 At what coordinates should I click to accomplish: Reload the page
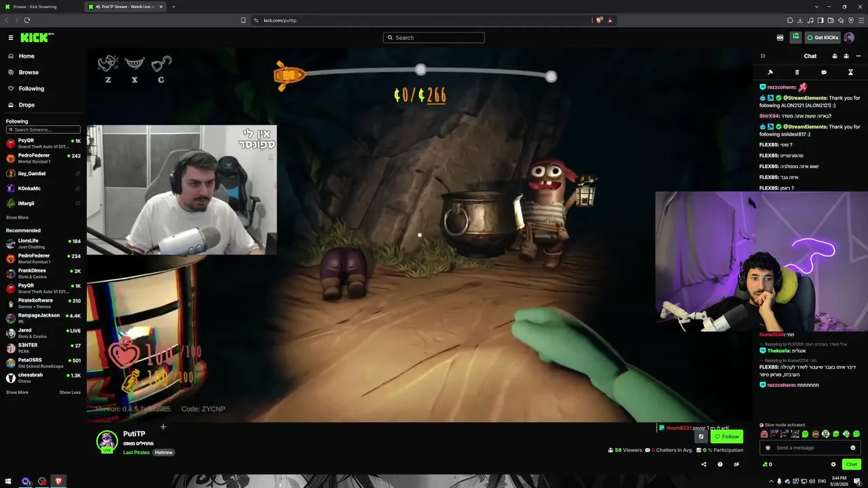pyautogui.click(x=27, y=20)
